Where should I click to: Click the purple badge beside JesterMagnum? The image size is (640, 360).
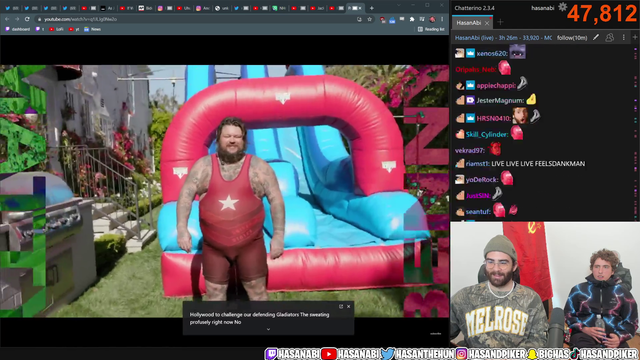470,100
